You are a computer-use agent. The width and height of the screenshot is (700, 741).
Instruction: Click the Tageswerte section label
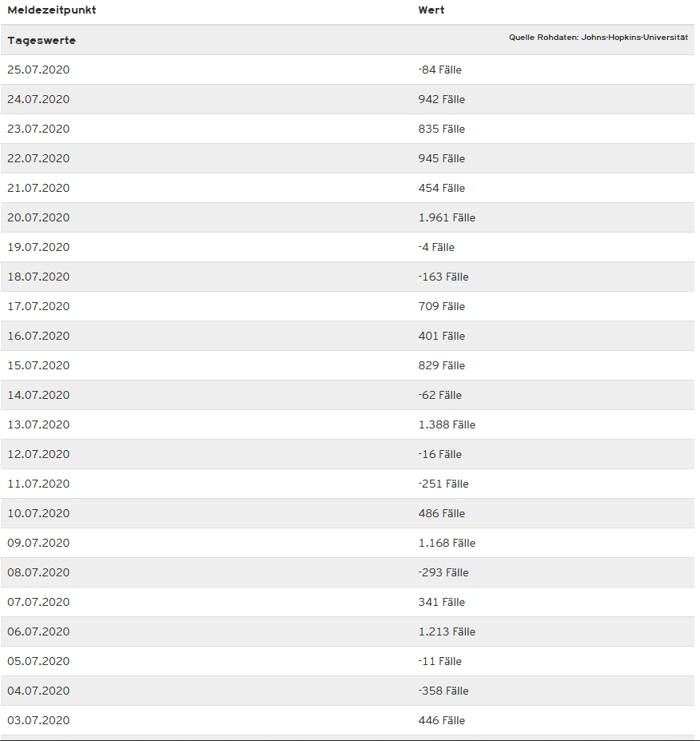tap(42, 40)
